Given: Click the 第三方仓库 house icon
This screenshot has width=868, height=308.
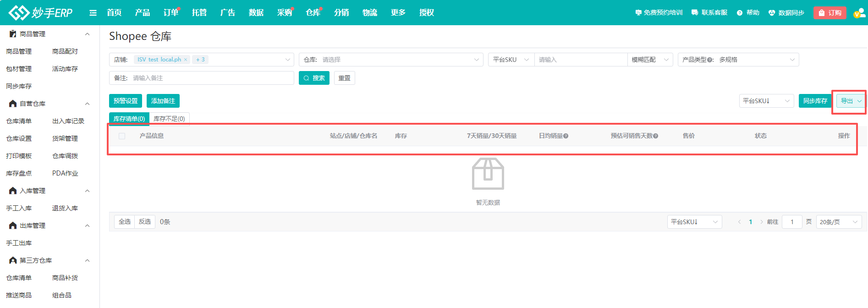Looking at the screenshot, I should click(x=13, y=260).
